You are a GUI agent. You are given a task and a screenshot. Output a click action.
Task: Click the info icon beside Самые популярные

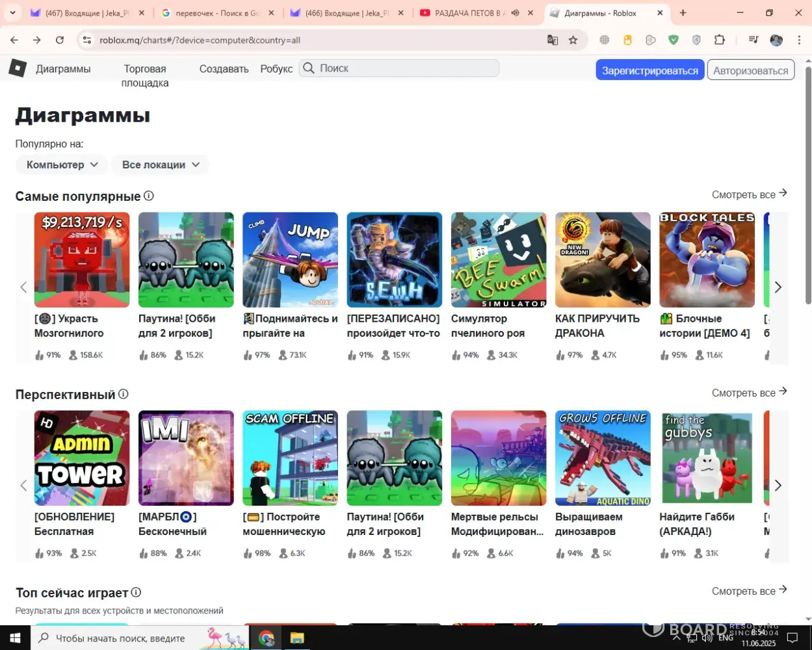tap(149, 196)
